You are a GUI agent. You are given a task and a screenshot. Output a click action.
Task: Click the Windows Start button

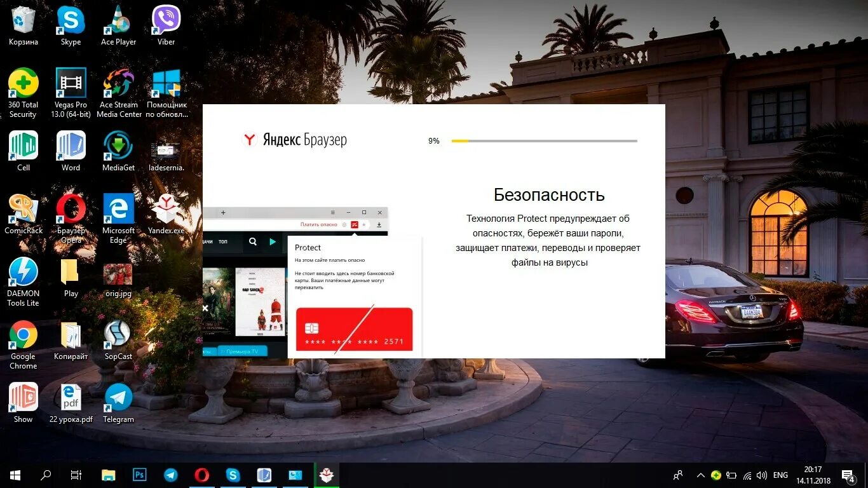(x=15, y=475)
